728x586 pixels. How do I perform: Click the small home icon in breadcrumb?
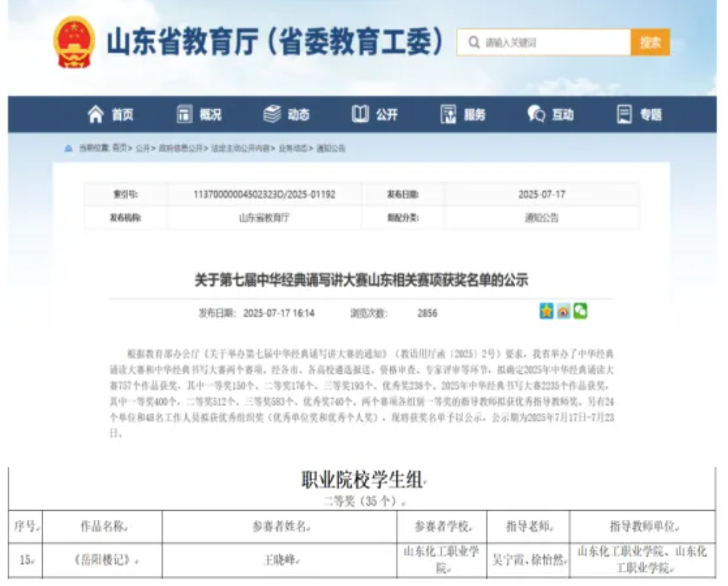69,148
